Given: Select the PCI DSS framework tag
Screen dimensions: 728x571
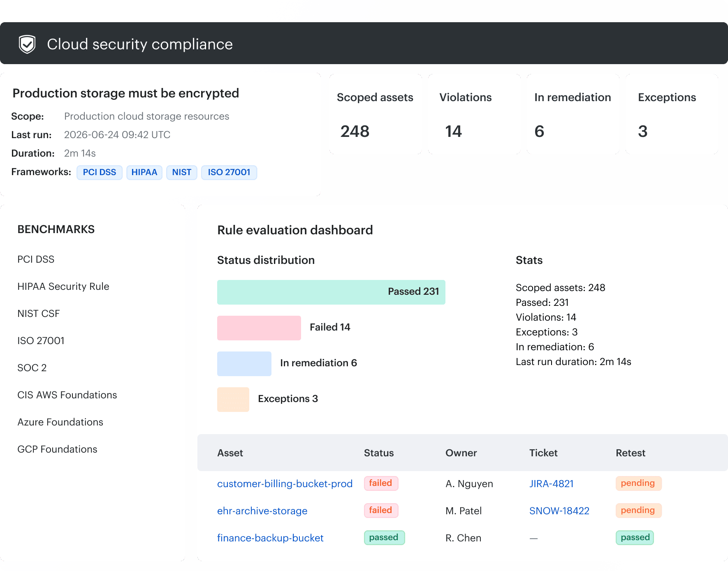Looking at the screenshot, I should (100, 172).
